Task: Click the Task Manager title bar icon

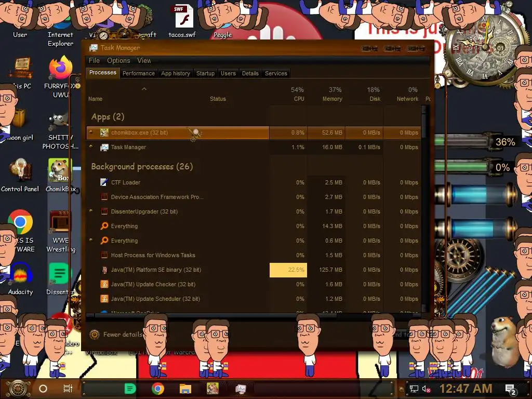Action: [94, 48]
